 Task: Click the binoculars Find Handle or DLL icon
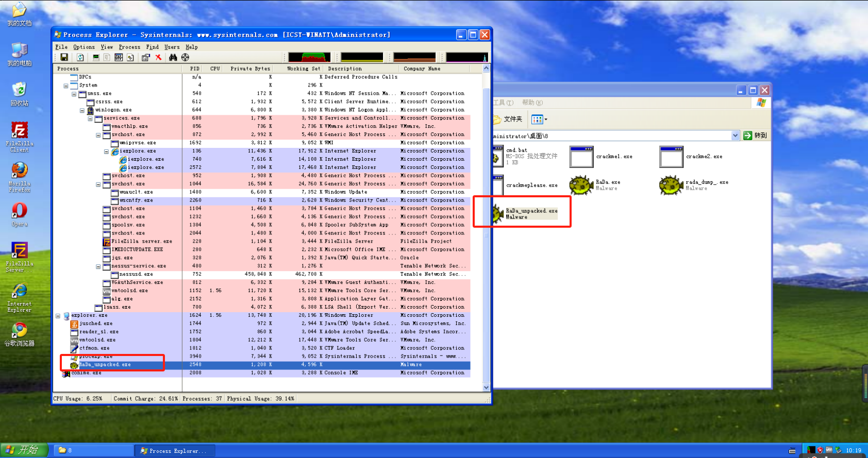[x=173, y=57]
